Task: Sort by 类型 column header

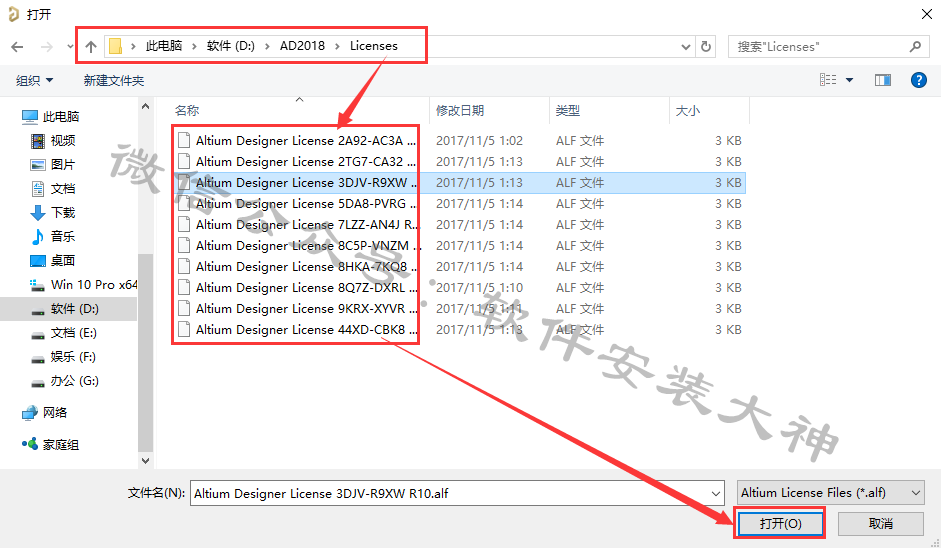Action: click(x=568, y=110)
